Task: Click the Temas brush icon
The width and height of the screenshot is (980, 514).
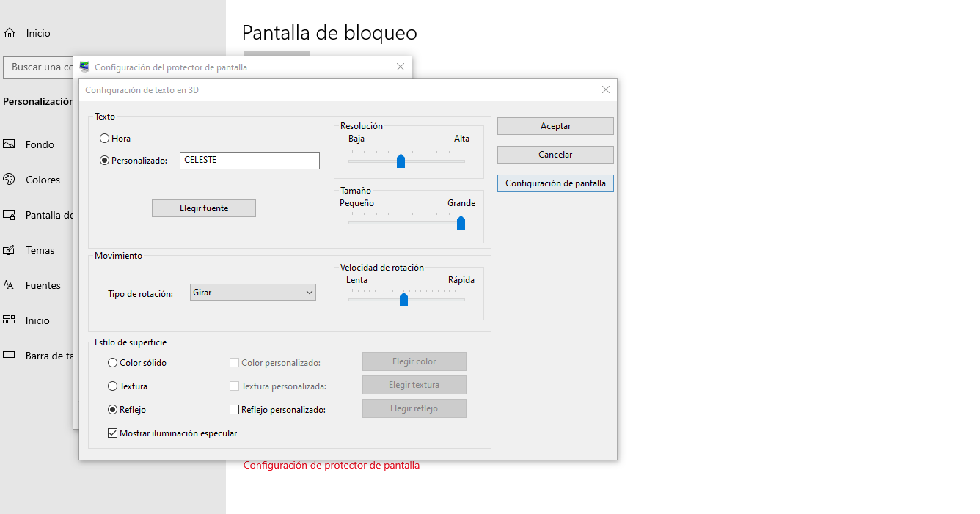Action: tap(10, 250)
